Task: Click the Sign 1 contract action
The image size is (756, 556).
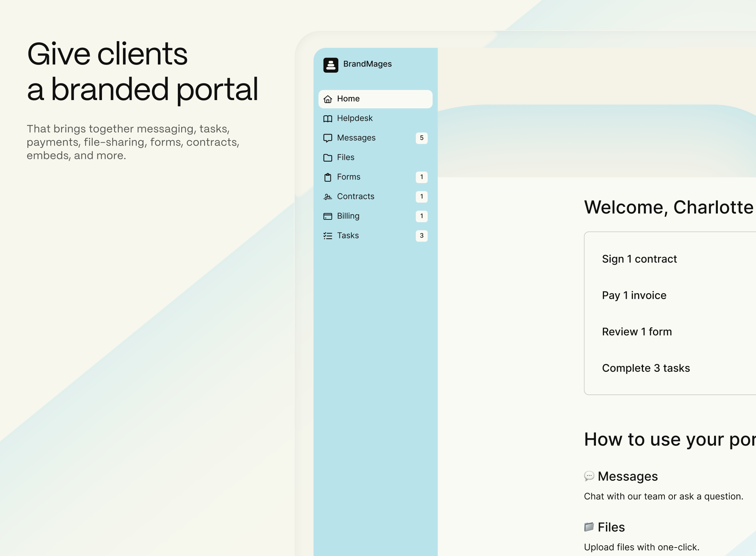Action: pos(639,259)
